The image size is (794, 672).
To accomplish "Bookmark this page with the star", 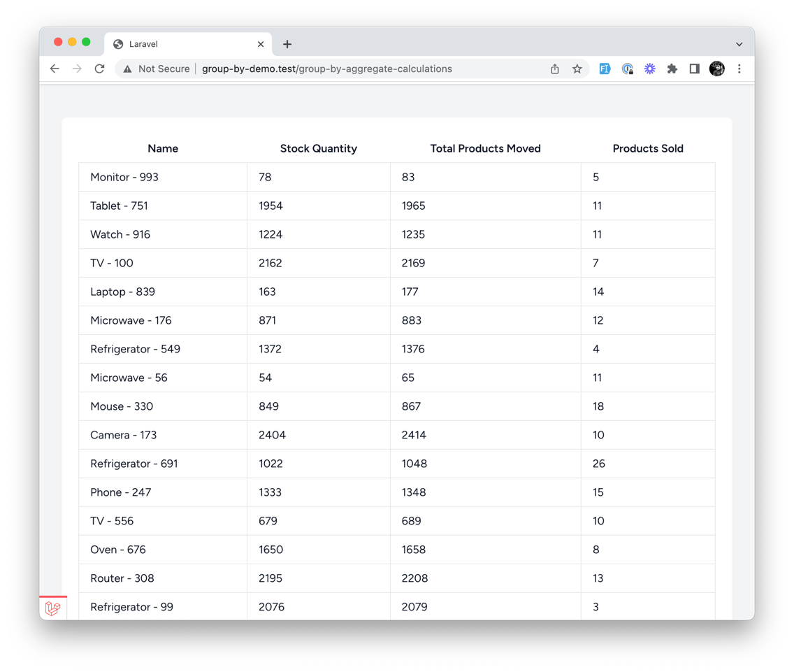I will [577, 69].
